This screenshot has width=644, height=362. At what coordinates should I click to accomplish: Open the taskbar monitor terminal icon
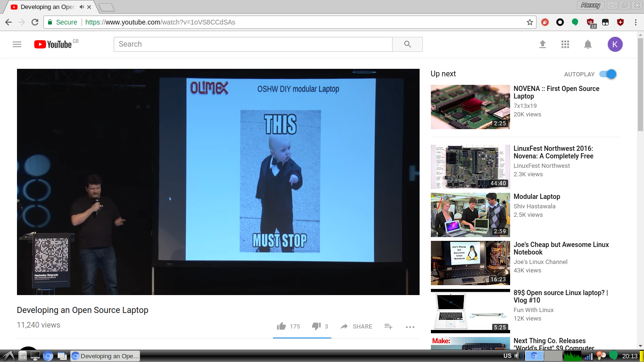(35, 356)
